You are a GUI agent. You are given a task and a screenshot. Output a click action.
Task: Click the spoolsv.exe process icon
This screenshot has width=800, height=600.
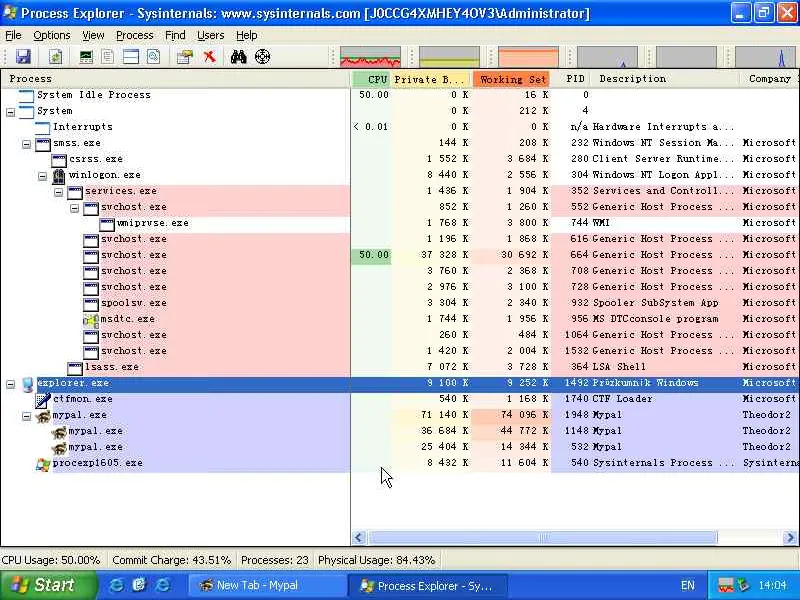pyautogui.click(x=91, y=305)
